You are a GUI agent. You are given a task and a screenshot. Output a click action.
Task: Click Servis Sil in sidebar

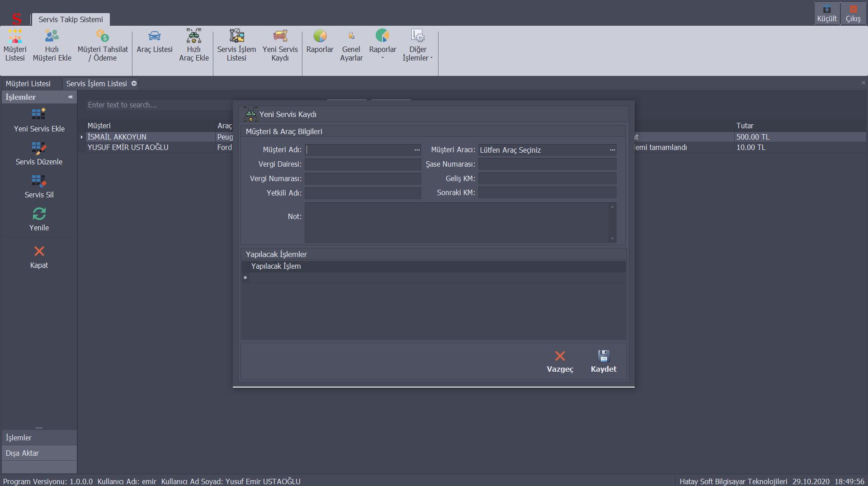(x=39, y=187)
